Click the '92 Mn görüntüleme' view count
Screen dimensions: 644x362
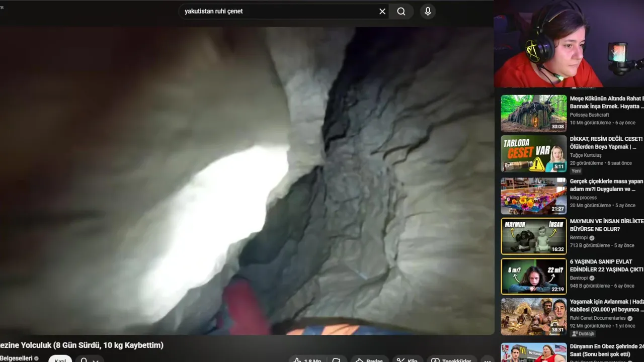click(x=590, y=326)
